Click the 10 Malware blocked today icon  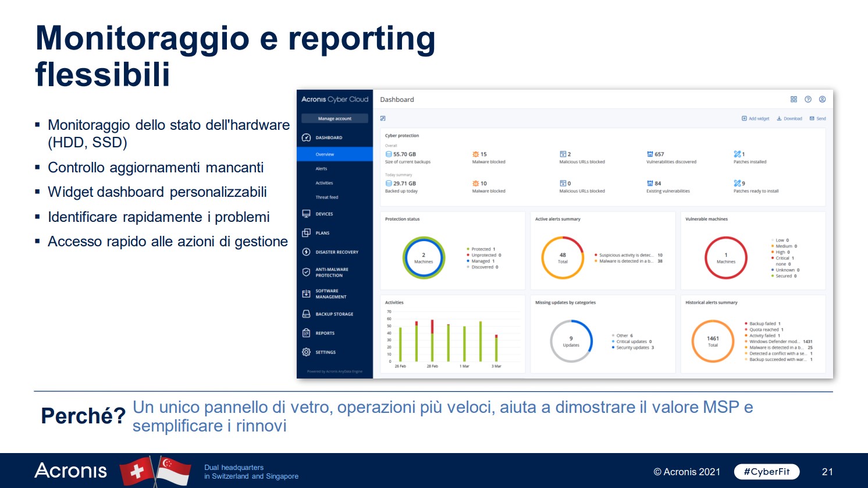475,183
